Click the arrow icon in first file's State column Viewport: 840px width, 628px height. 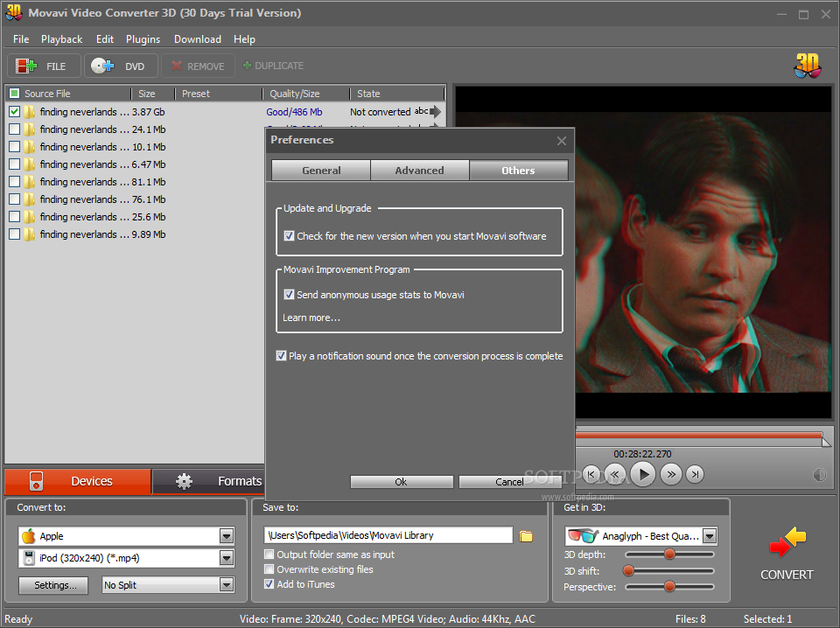(x=436, y=111)
